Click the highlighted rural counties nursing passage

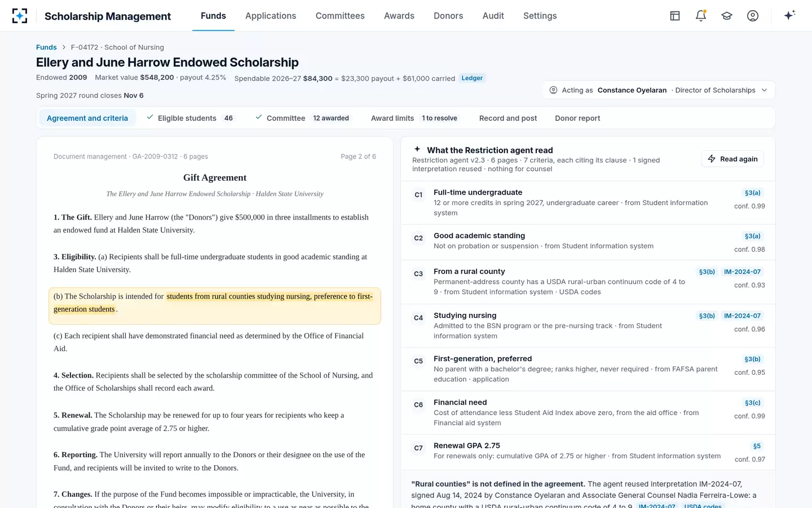[215, 306]
